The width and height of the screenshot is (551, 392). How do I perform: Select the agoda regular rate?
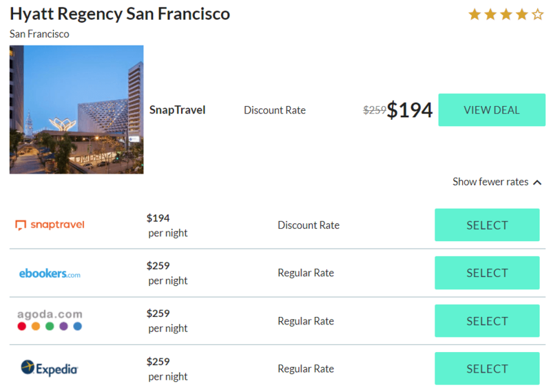[x=487, y=321]
